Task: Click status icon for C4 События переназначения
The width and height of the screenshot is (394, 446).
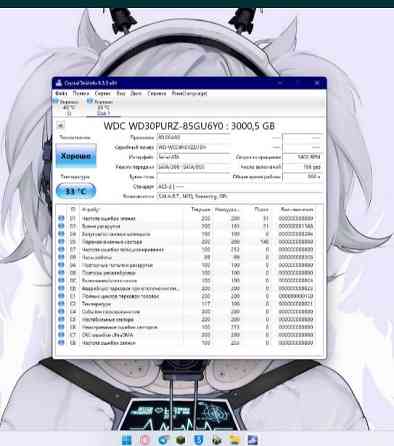Action: pos(61,312)
